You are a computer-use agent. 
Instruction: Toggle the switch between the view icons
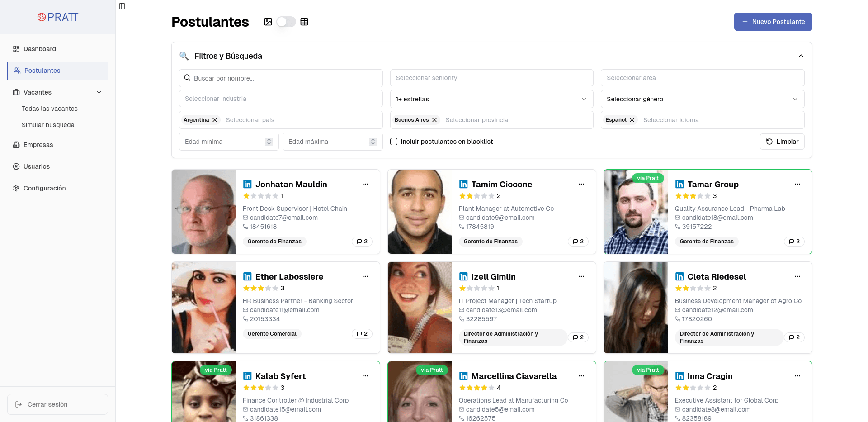pos(286,21)
